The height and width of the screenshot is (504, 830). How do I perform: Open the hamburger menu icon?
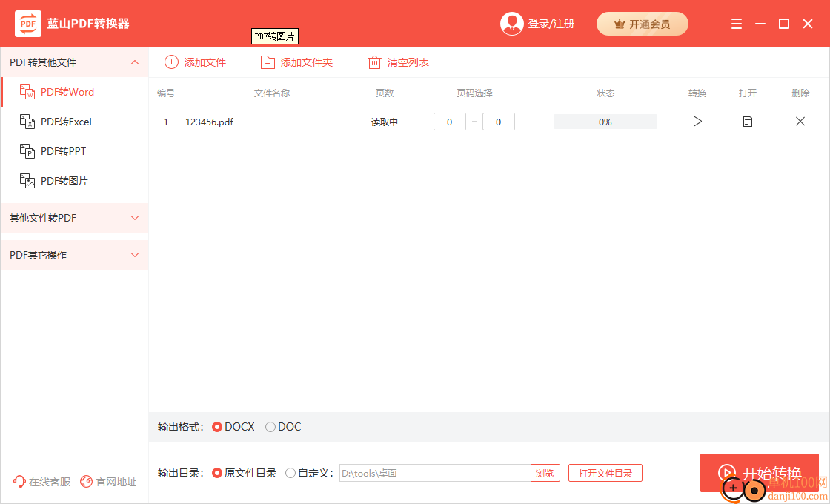[x=737, y=24]
